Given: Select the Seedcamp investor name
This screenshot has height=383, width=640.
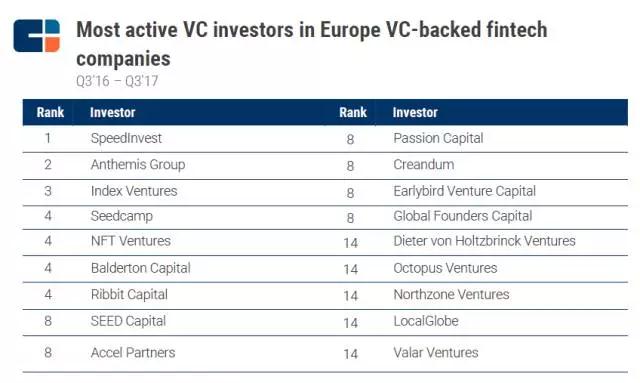Looking at the screenshot, I should point(122,216).
